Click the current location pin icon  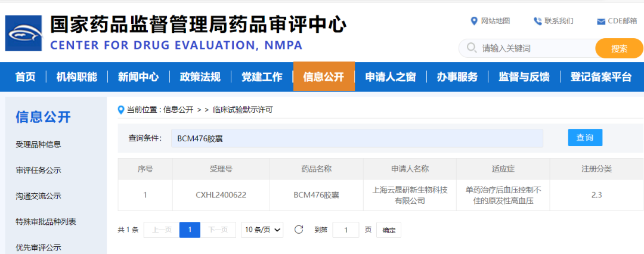pyautogui.click(x=120, y=110)
